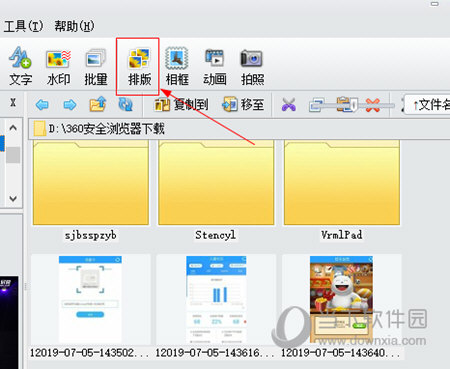The height and width of the screenshot is (369, 450).
Task: Copy the selected files icon
Action: pos(316,105)
